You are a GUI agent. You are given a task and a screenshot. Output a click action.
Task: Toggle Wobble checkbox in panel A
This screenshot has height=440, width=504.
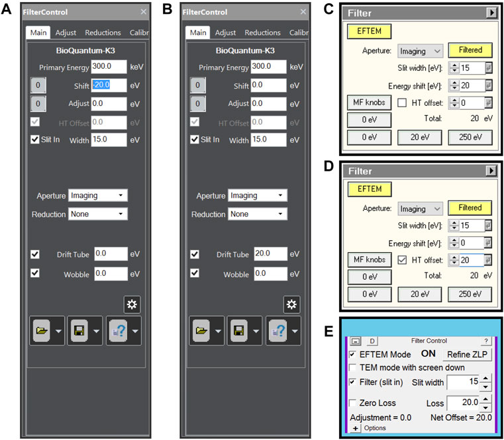click(x=34, y=273)
